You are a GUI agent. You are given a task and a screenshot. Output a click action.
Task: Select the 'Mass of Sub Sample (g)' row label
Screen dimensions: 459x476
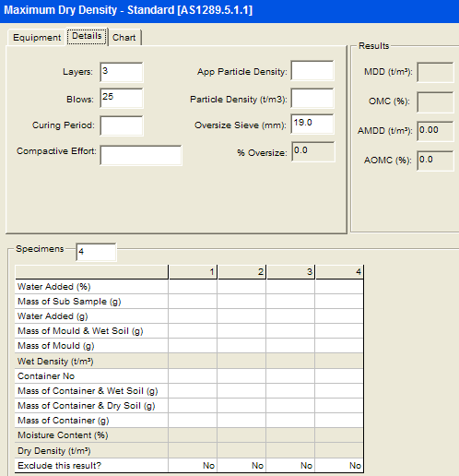pyautogui.click(x=69, y=302)
